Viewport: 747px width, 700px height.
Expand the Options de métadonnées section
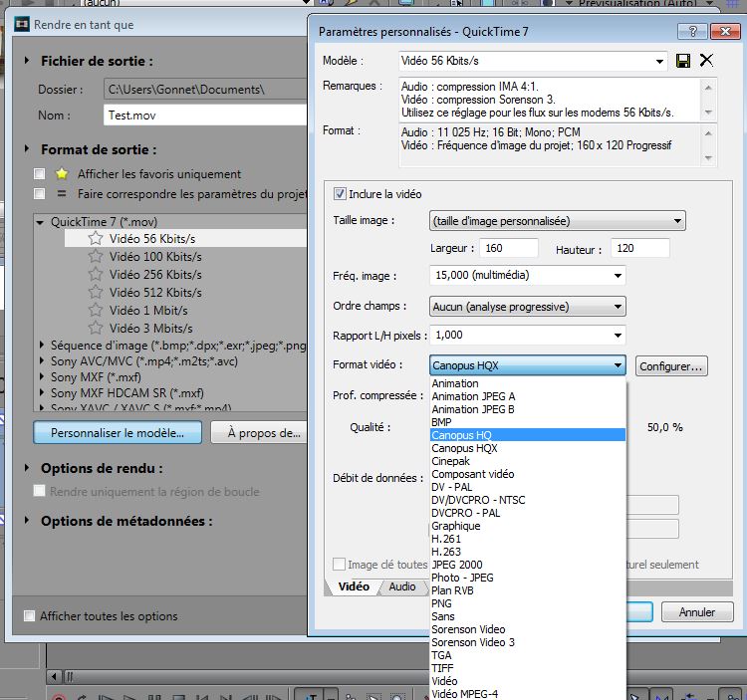(x=27, y=520)
